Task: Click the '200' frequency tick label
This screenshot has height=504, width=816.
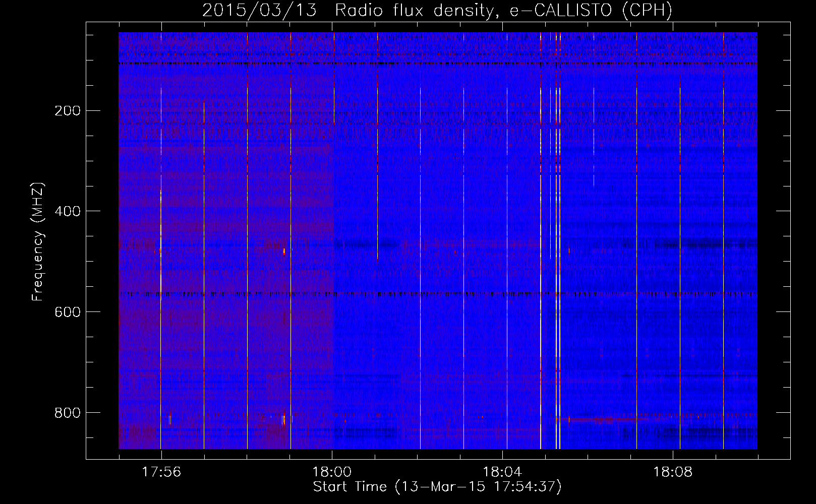Action: 68,110
